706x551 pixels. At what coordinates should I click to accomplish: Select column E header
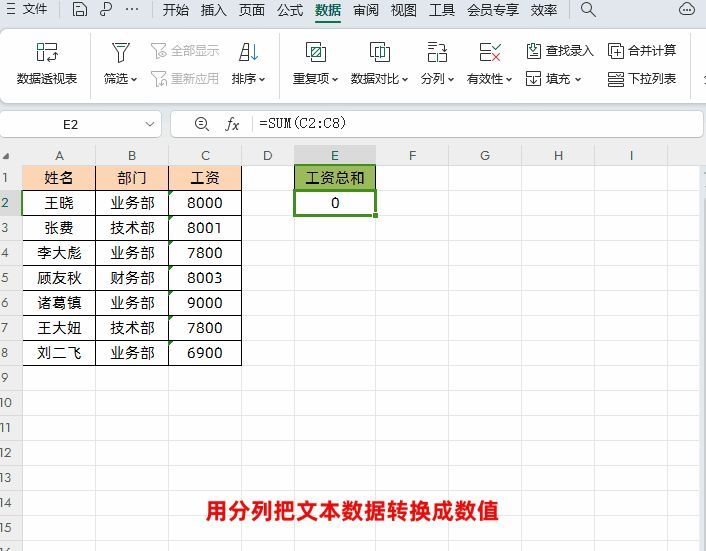click(x=335, y=156)
